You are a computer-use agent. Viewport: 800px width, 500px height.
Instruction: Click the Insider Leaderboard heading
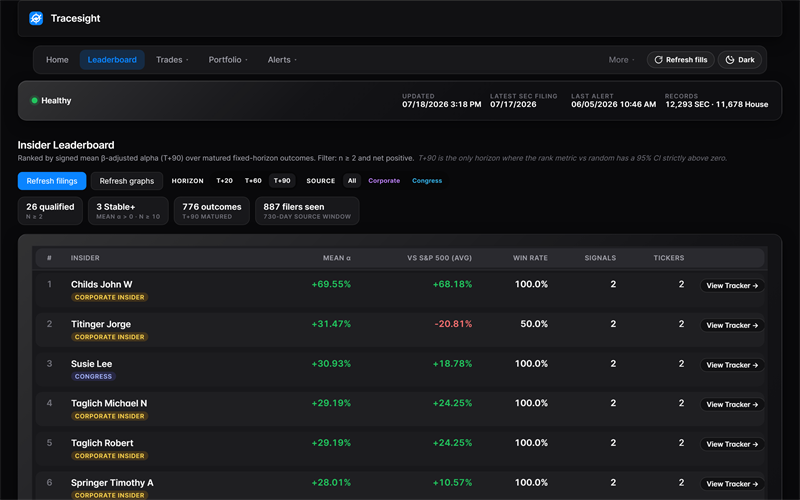tap(66, 145)
